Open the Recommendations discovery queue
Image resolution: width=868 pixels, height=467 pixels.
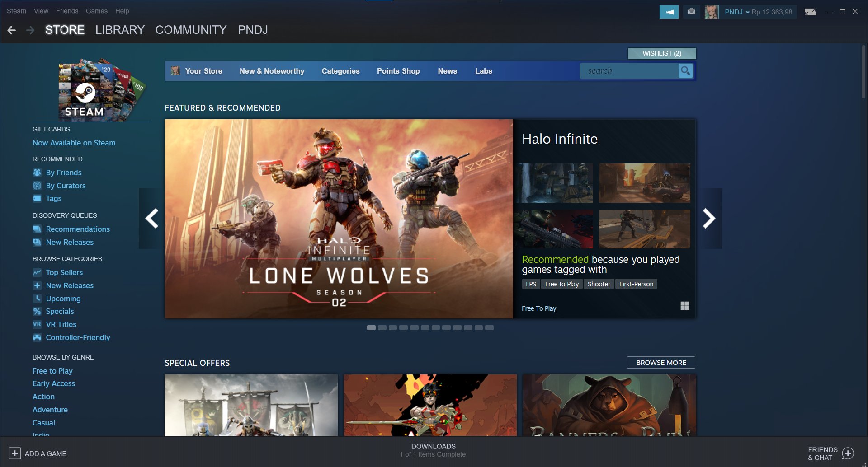[x=78, y=229]
